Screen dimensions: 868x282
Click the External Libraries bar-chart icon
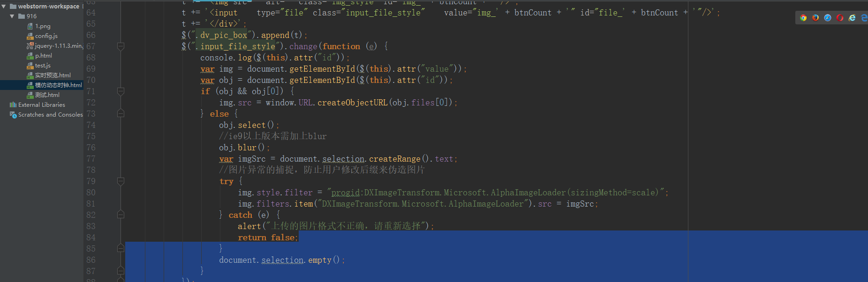click(x=13, y=105)
